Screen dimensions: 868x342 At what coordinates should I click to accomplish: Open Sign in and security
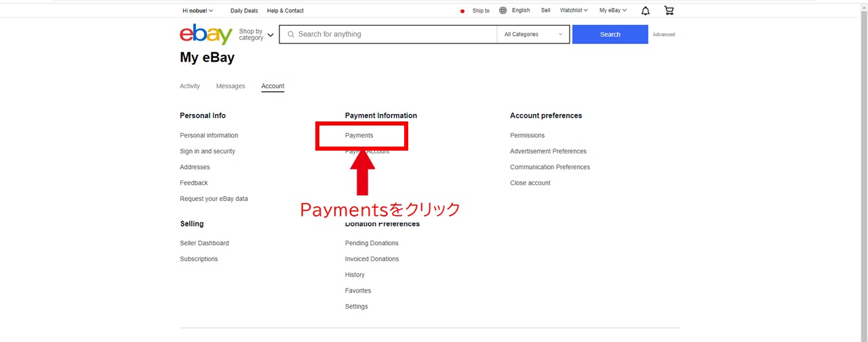(208, 151)
